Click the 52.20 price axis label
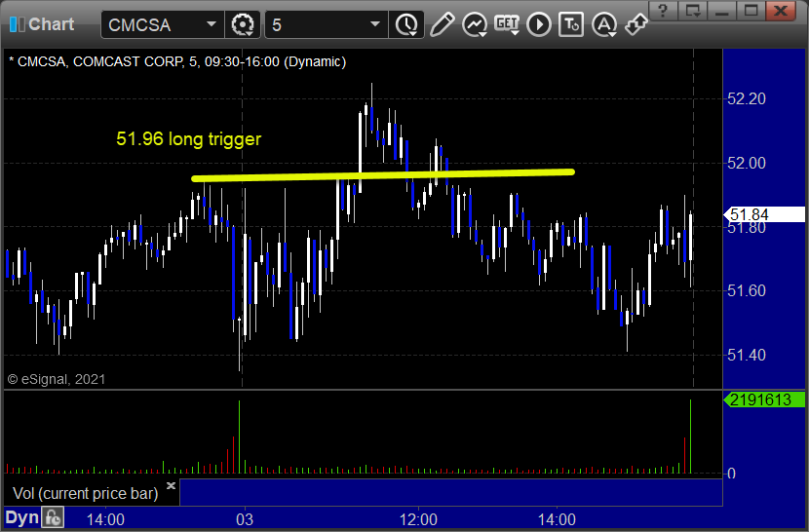Screen dimensions: 809x532 point(746,98)
